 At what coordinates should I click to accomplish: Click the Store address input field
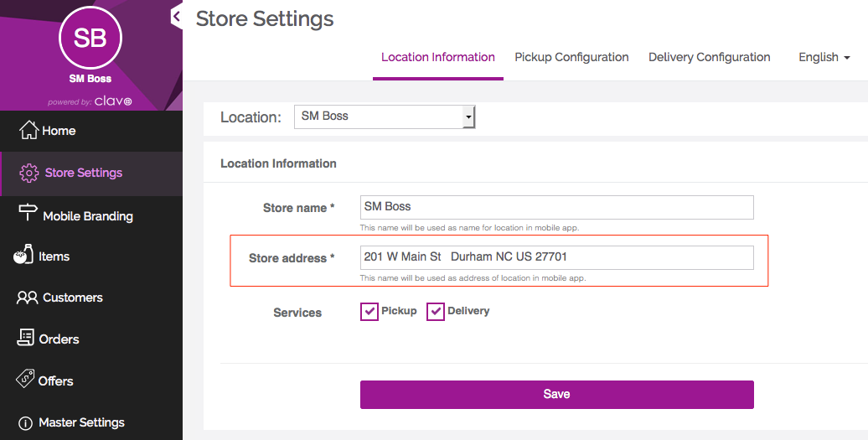pyautogui.click(x=556, y=257)
